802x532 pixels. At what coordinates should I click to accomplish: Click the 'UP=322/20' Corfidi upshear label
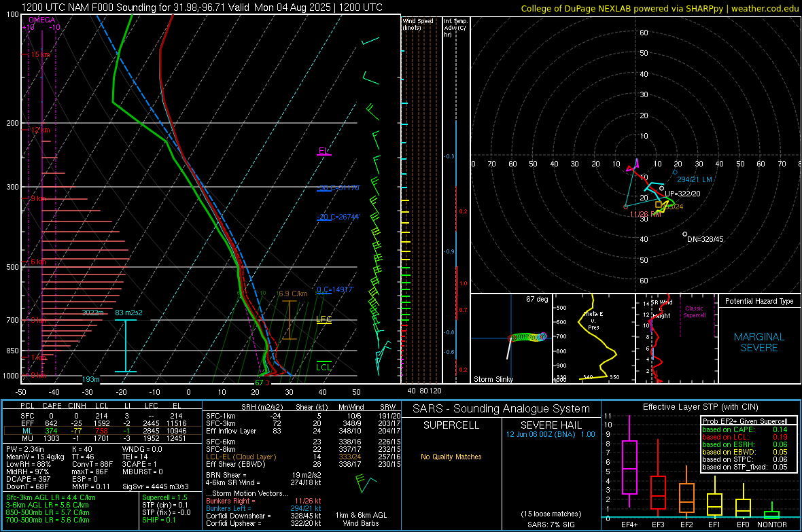[x=682, y=194]
